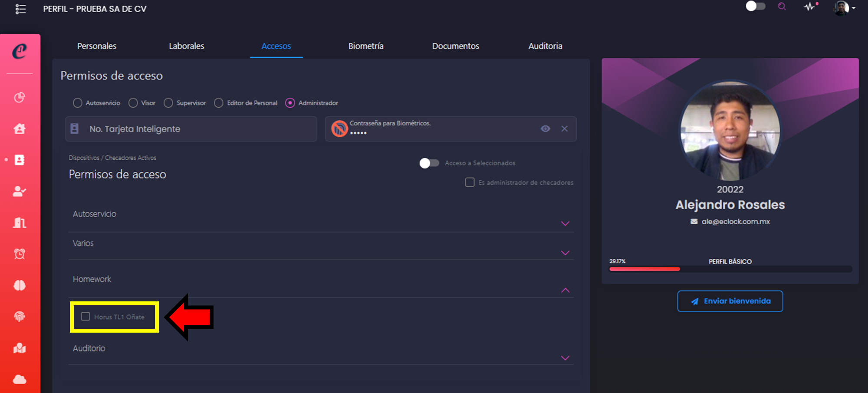Expand the Varios section chevron
The width and height of the screenshot is (868, 393).
565,253
